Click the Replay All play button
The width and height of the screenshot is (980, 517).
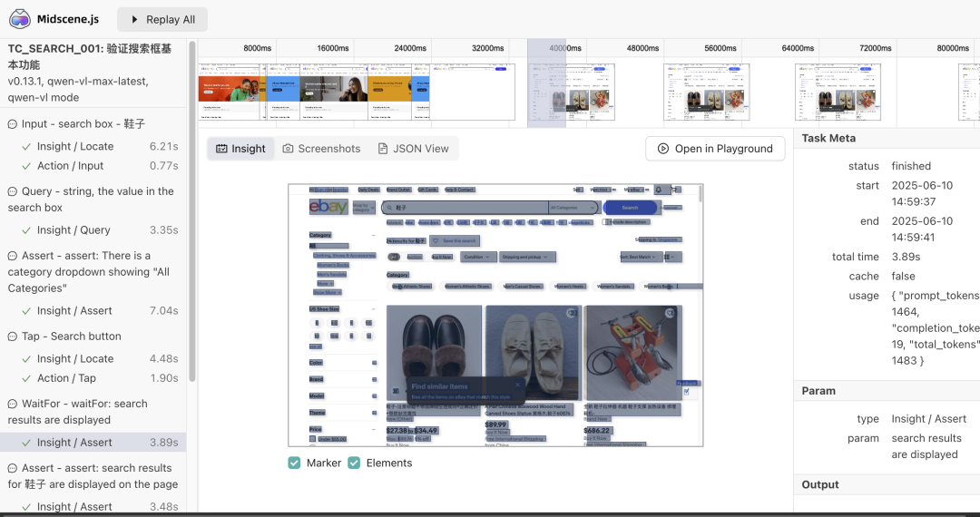pyautogui.click(x=162, y=19)
